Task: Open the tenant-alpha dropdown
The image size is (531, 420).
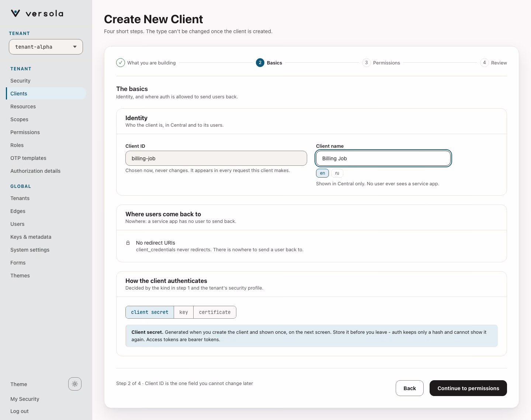Action: [x=46, y=47]
